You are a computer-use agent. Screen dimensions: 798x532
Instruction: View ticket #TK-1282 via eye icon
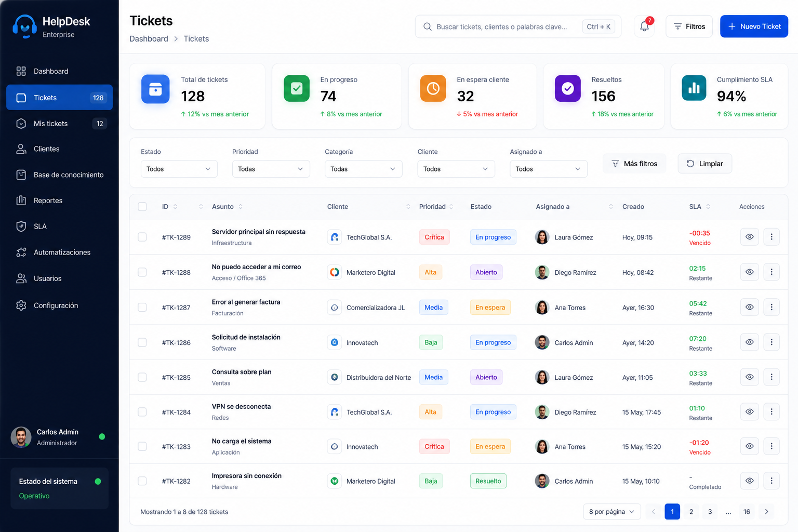(x=749, y=481)
